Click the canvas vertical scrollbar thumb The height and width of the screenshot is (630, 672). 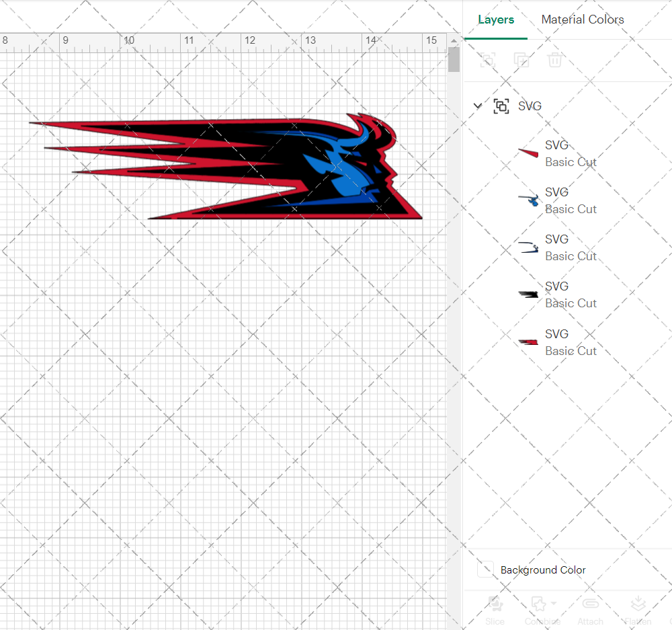454,60
